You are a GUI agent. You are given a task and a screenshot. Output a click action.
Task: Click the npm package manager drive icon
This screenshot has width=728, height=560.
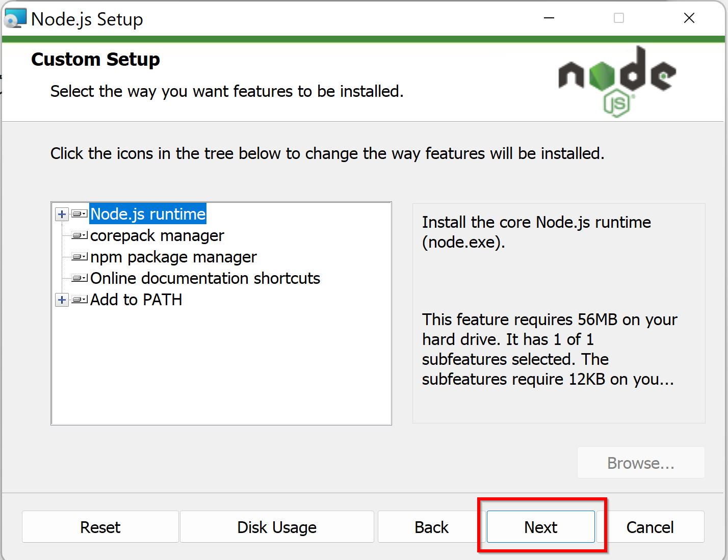coord(80,257)
